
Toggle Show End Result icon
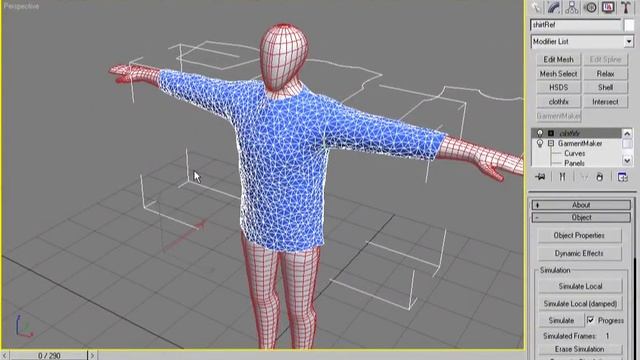[562, 177]
